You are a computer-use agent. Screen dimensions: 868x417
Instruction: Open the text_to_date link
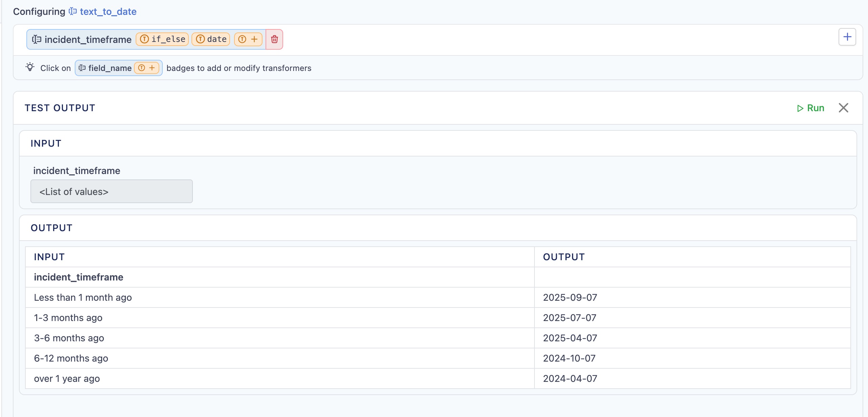(x=108, y=11)
